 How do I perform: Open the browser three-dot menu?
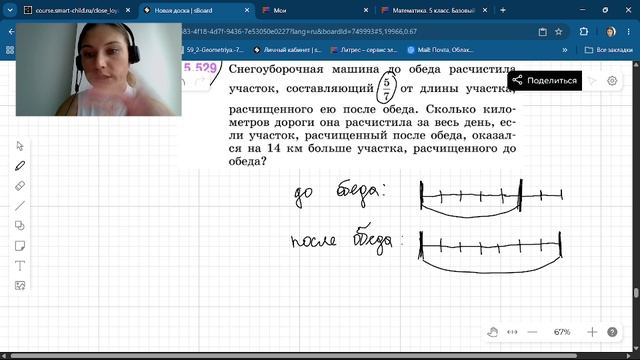(629, 31)
